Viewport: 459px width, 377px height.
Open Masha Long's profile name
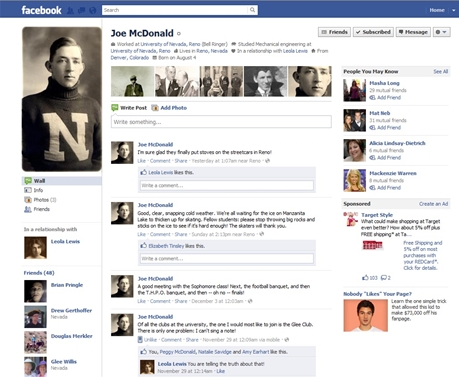384,83
